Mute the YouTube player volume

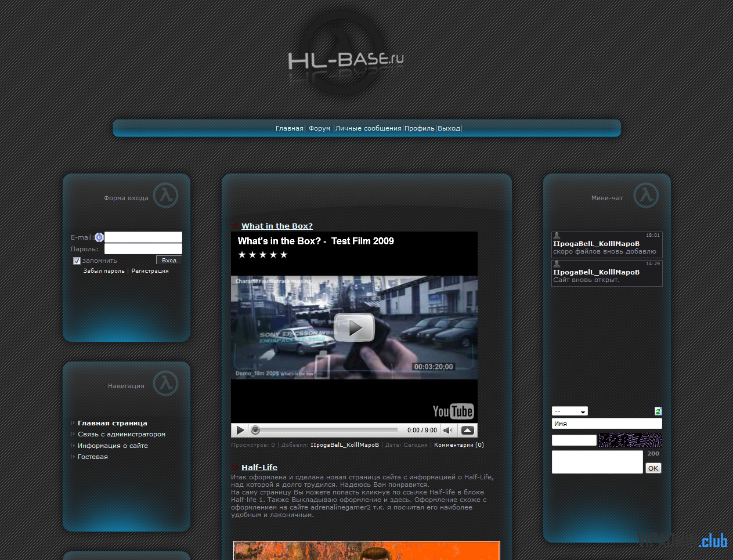(449, 430)
